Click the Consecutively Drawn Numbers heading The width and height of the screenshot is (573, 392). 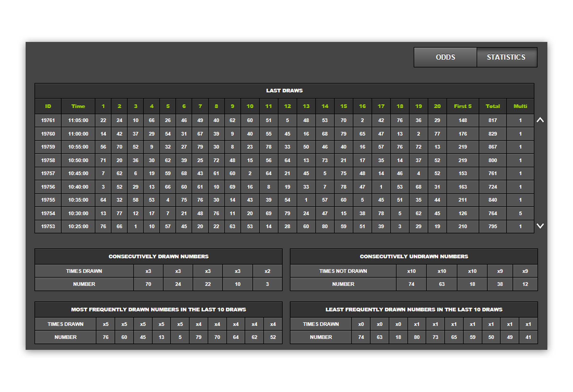tap(159, 257)
